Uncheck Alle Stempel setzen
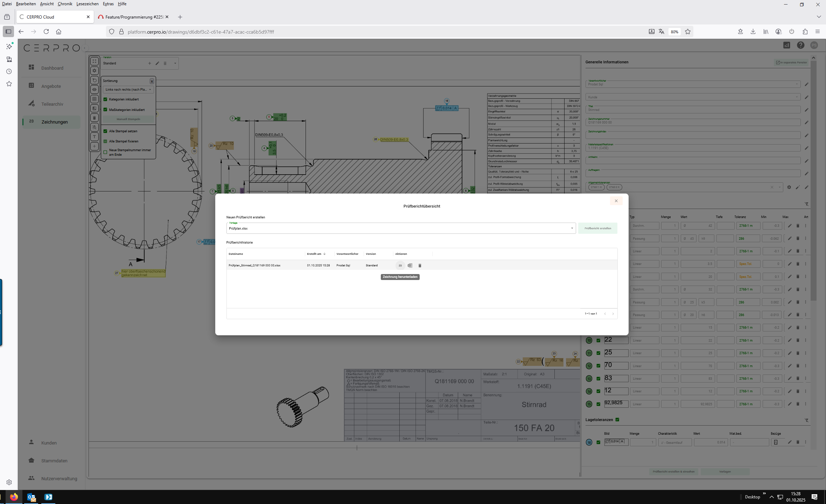 (x=105, y=131)
